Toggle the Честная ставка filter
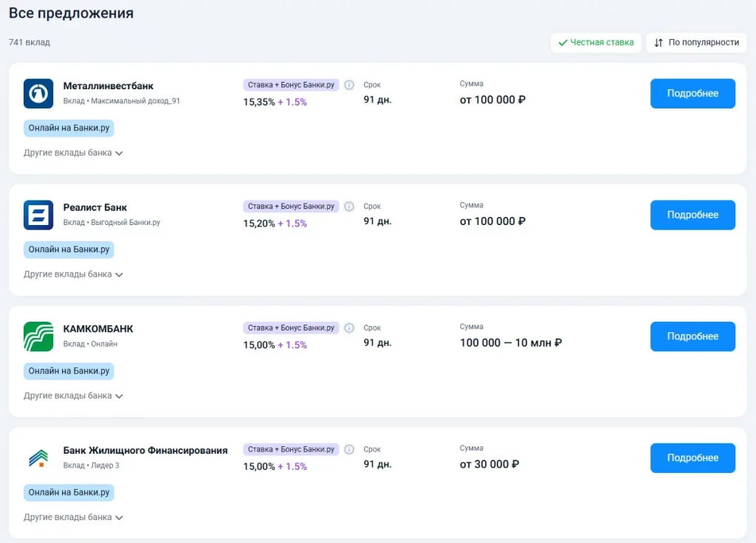 [x=596, y=43]
